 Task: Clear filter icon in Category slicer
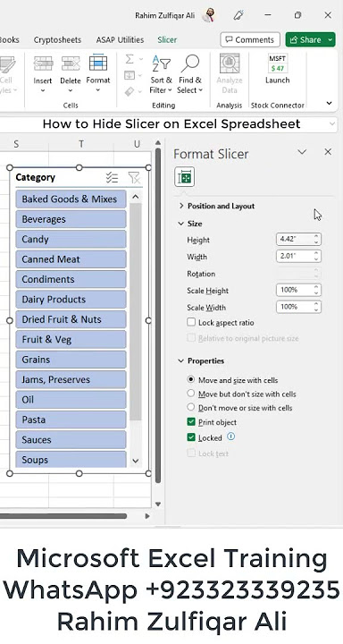(x=134, y=177)
